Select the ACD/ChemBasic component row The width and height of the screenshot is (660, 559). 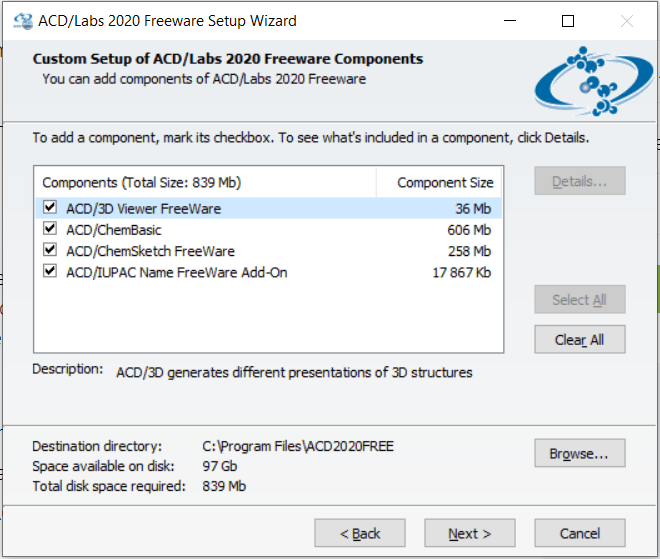click(114, 230)
